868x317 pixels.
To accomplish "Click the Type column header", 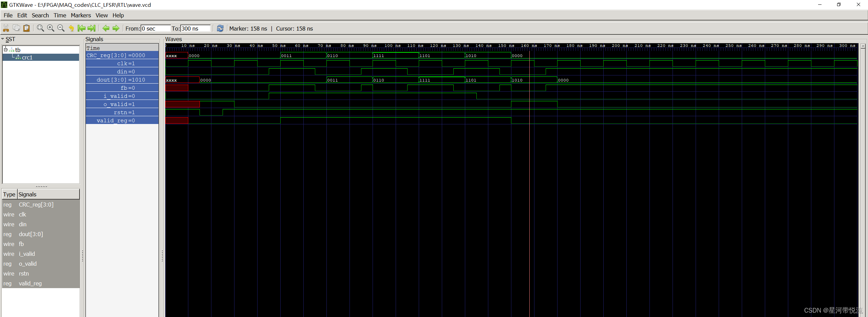I will [x=9, y=194].
